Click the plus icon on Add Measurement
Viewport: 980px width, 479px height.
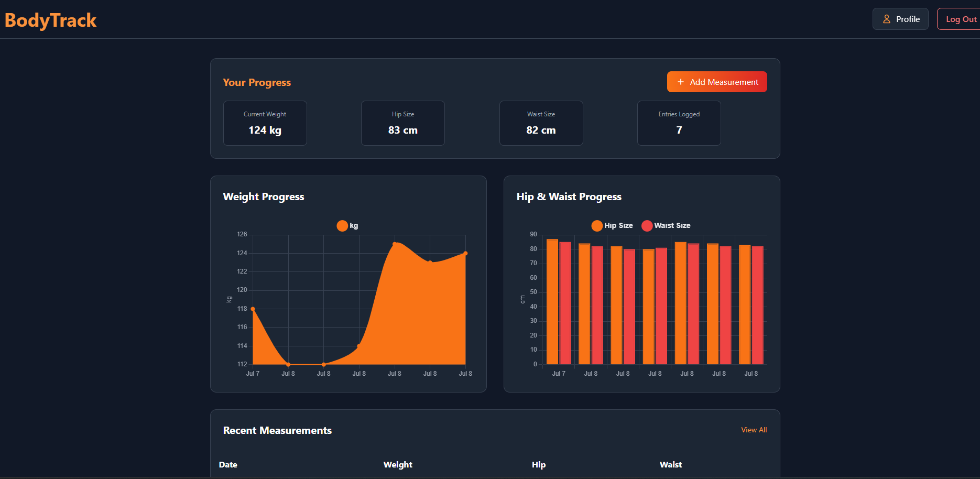click(x=681, y=82)
